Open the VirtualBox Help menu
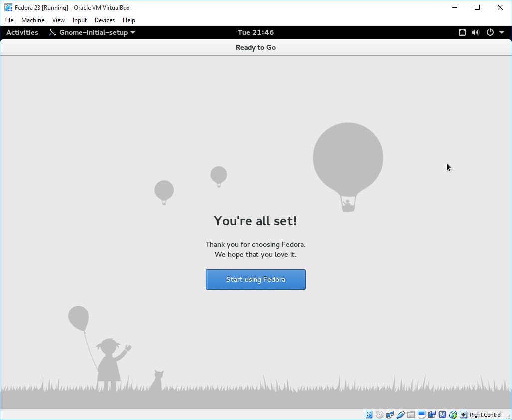 point(129,20)
